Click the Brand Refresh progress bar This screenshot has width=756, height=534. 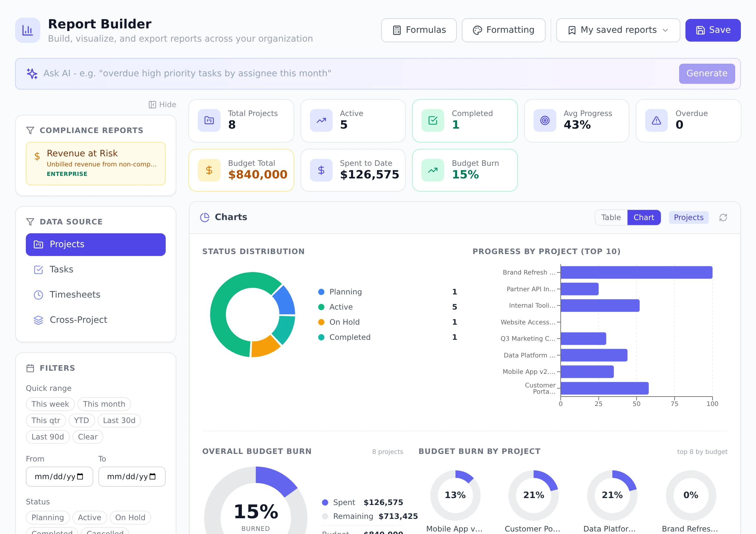point(637,273)
